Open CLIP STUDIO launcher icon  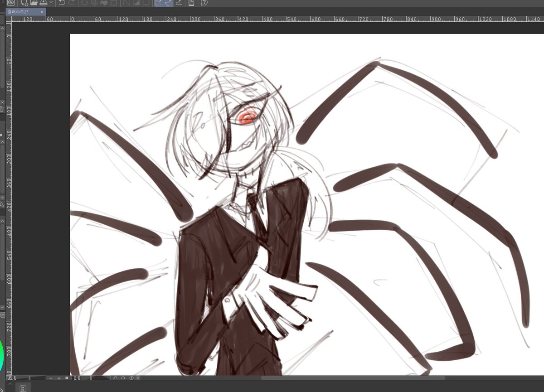[x=11, y=3]
